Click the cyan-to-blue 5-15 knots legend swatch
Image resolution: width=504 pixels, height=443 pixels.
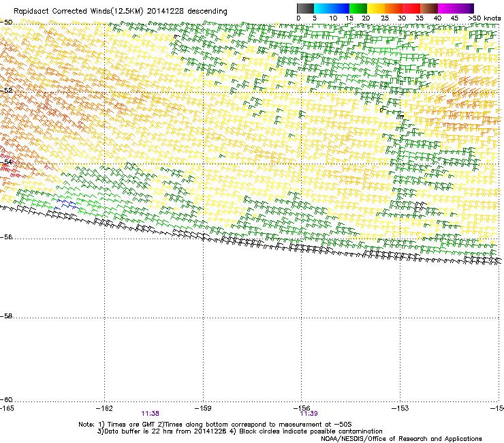click(332, 8)
